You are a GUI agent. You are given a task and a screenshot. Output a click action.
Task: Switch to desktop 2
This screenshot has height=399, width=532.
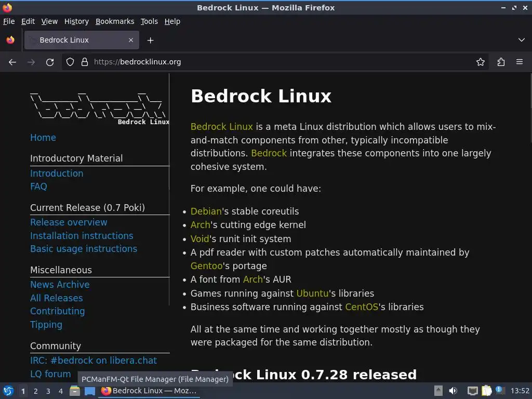click(36, 391)
